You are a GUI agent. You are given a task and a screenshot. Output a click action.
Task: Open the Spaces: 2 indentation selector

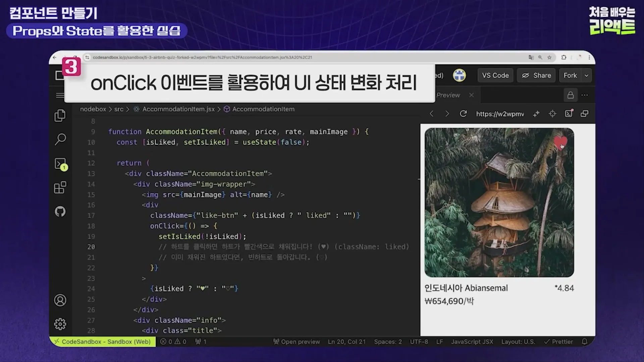(x=388, y=342)
